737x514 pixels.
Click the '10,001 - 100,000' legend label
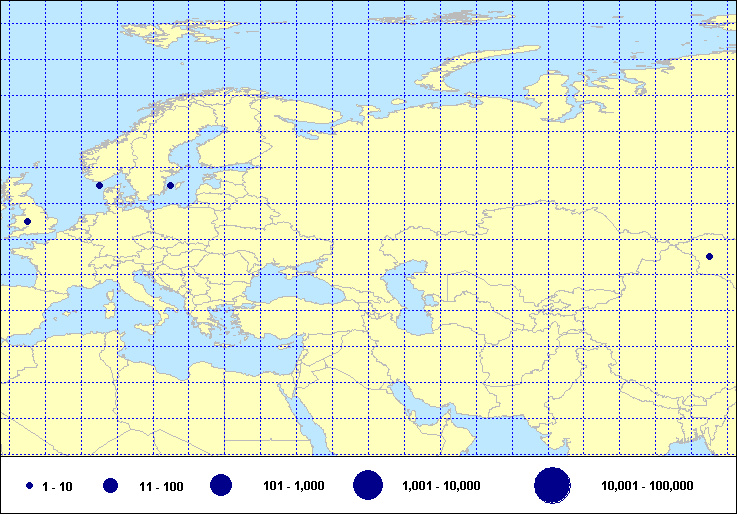point(647,486)
